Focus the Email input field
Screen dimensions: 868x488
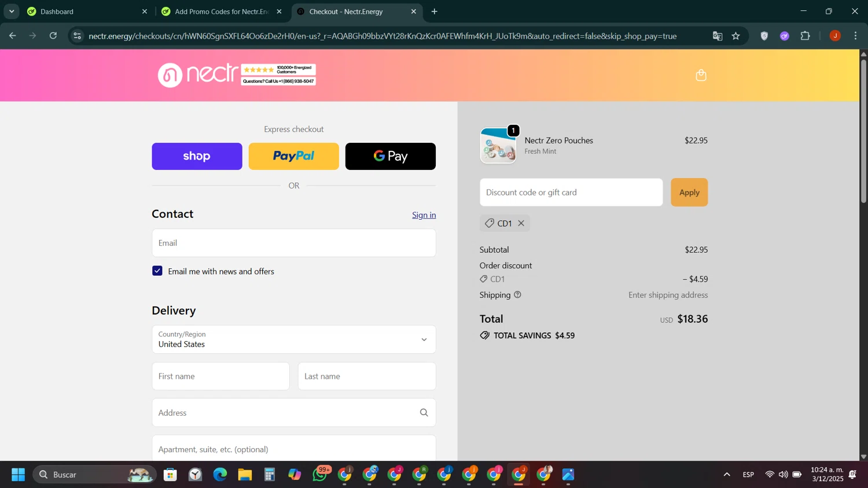point(294,243)
